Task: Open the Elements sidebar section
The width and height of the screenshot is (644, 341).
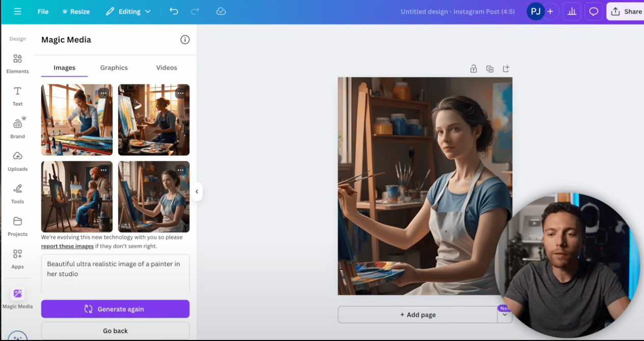Action: (x=17, y=64)
